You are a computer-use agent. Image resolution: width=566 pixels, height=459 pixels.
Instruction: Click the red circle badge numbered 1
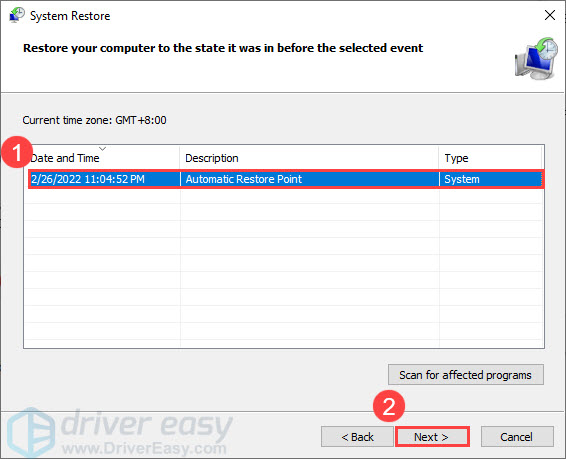tap(17, 152)
